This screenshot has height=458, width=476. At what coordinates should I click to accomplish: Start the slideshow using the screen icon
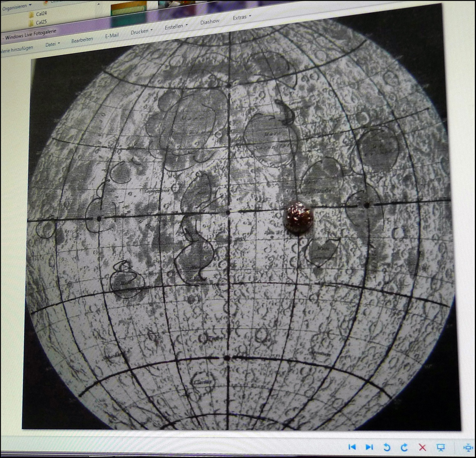coord(441,448)
